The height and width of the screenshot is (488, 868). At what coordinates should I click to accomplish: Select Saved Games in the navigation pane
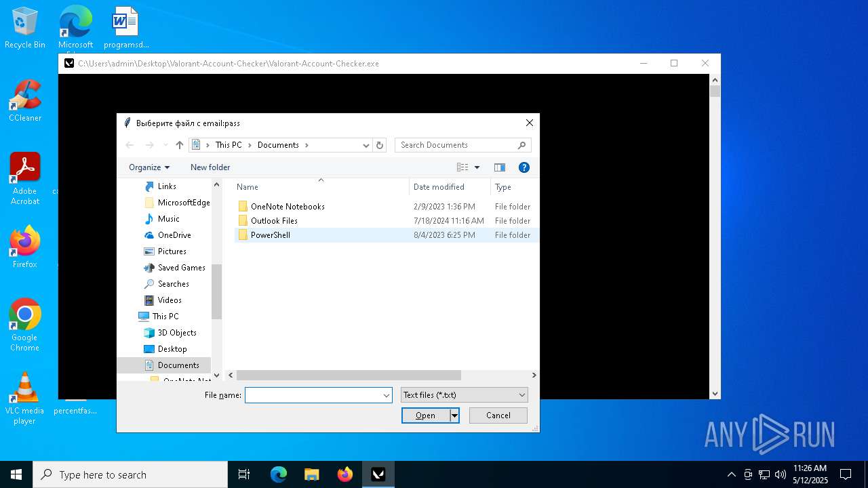pos(181,268)
